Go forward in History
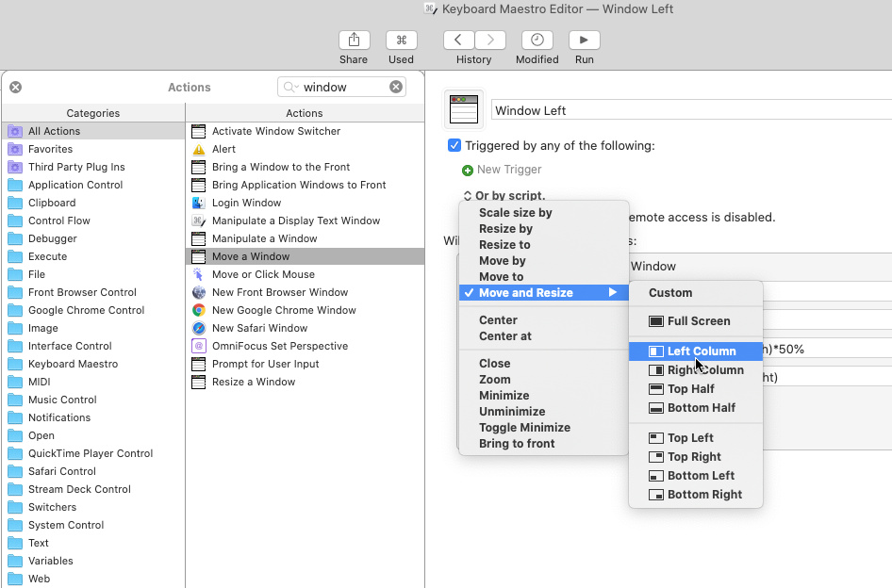 tap(490, 40)
